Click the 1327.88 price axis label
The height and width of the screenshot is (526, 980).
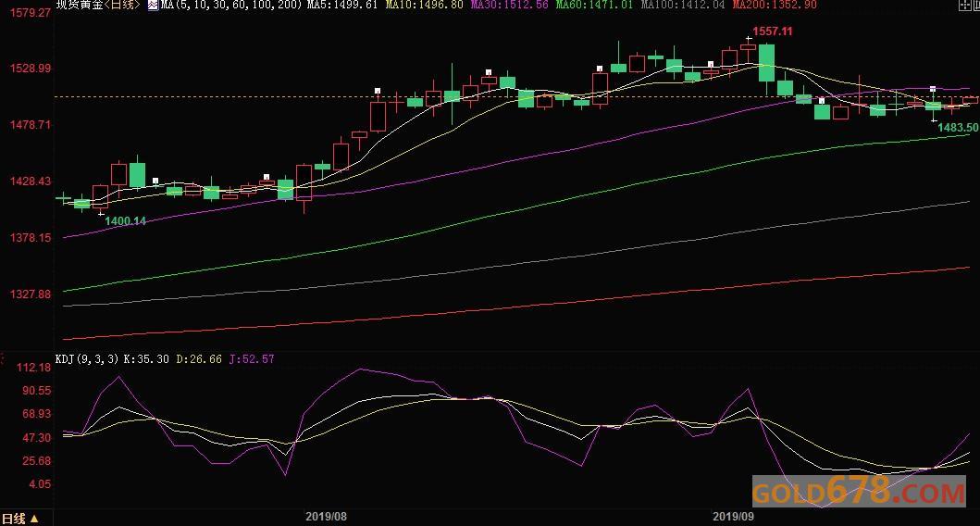coord(31,294)
